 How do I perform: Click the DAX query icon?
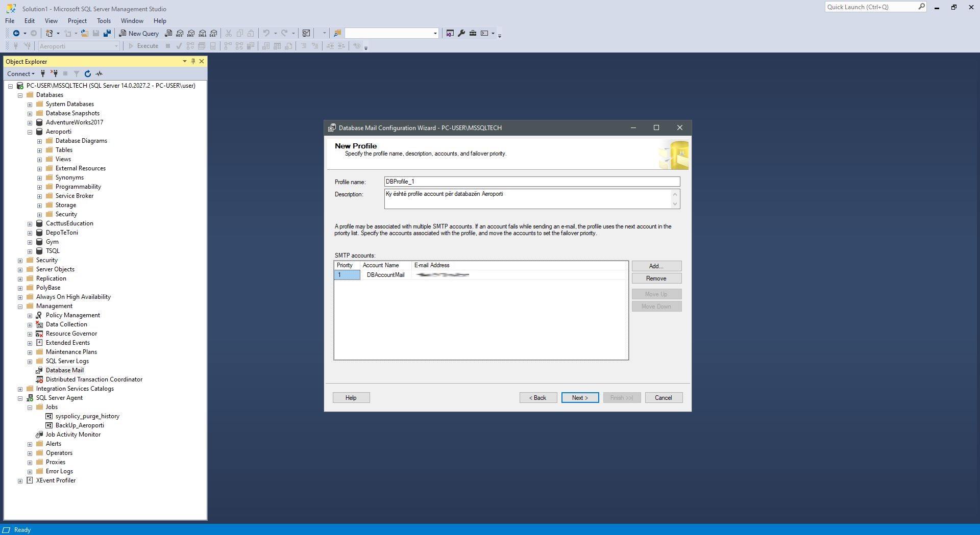(x=213, y=33)
